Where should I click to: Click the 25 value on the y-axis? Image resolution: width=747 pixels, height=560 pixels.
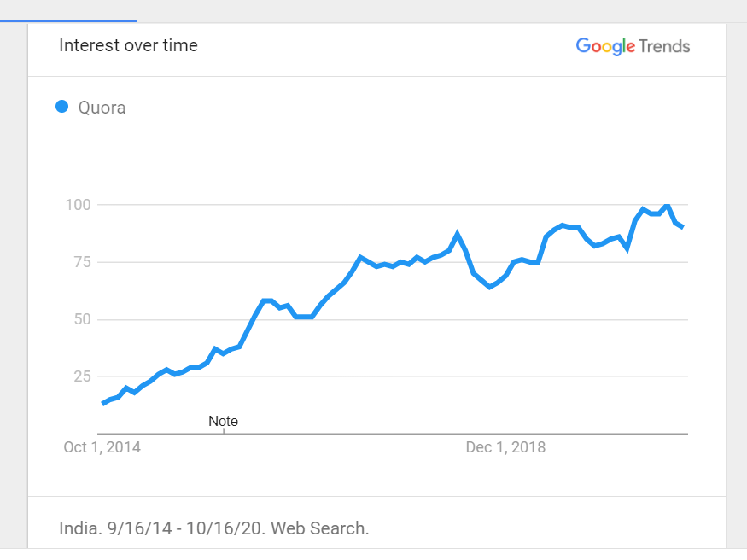click(x=80, y=376)
